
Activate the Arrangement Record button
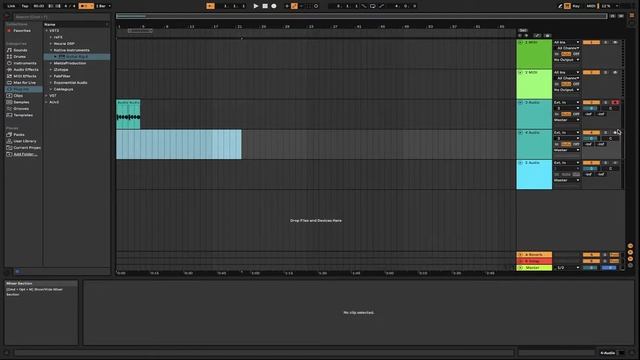pyautogui.click(x=274, y=6)
